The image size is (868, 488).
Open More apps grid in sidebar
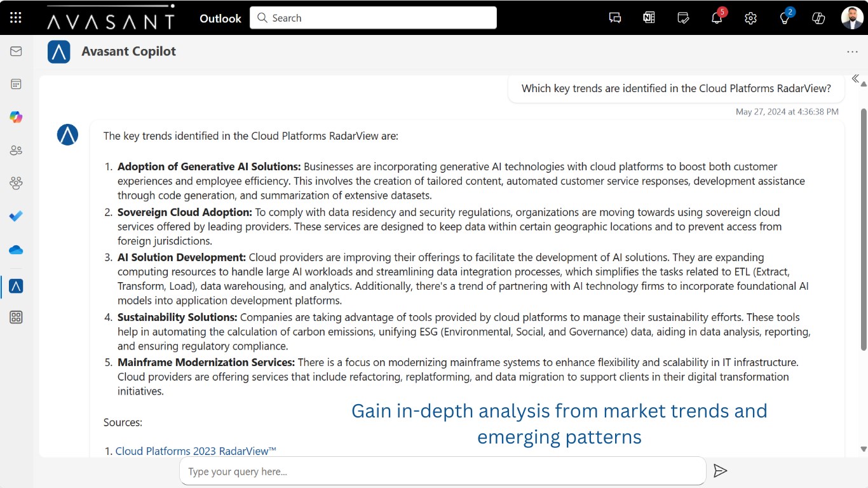pos(16,317)
